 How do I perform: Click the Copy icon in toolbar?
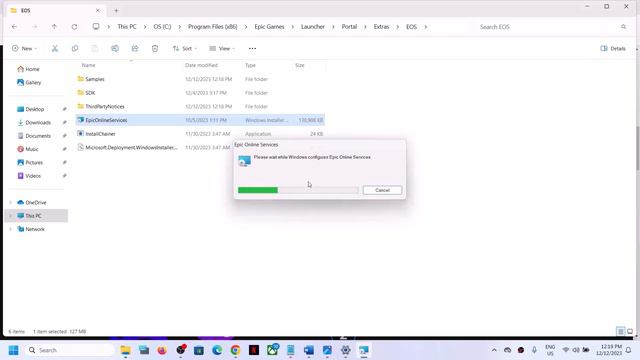75,49
